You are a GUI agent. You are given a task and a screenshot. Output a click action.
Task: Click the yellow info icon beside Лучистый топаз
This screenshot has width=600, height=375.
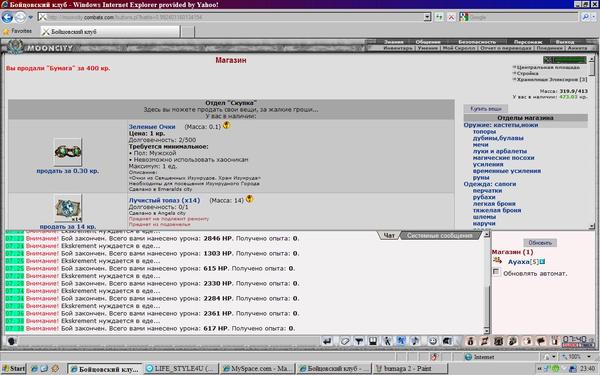(249, 199)
